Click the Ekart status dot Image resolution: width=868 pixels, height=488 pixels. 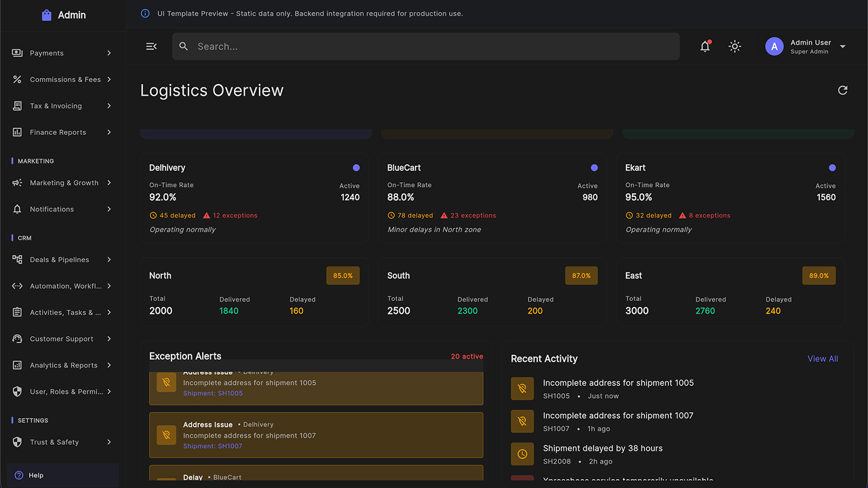pyautogui.click(x=832, y=167)
